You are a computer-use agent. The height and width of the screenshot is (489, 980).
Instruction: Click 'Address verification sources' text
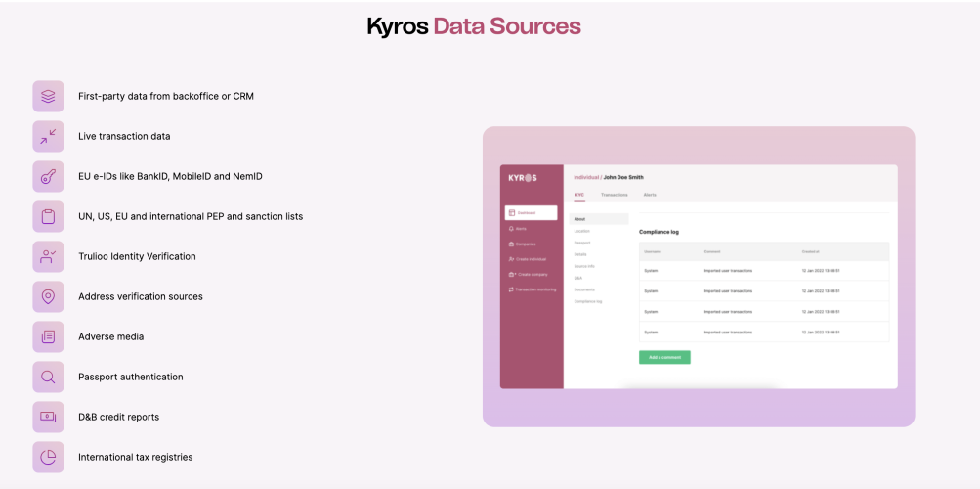coord(141,296)
